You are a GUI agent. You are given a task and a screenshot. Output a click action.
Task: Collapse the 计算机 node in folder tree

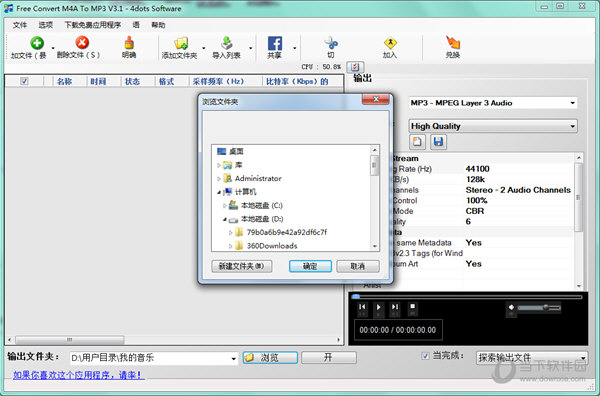219,192
